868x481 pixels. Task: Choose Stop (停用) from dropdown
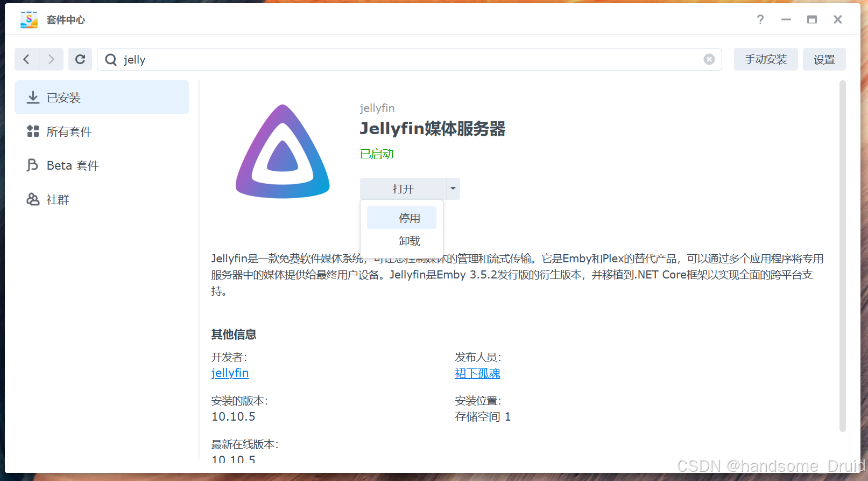[x=401, y=218]
